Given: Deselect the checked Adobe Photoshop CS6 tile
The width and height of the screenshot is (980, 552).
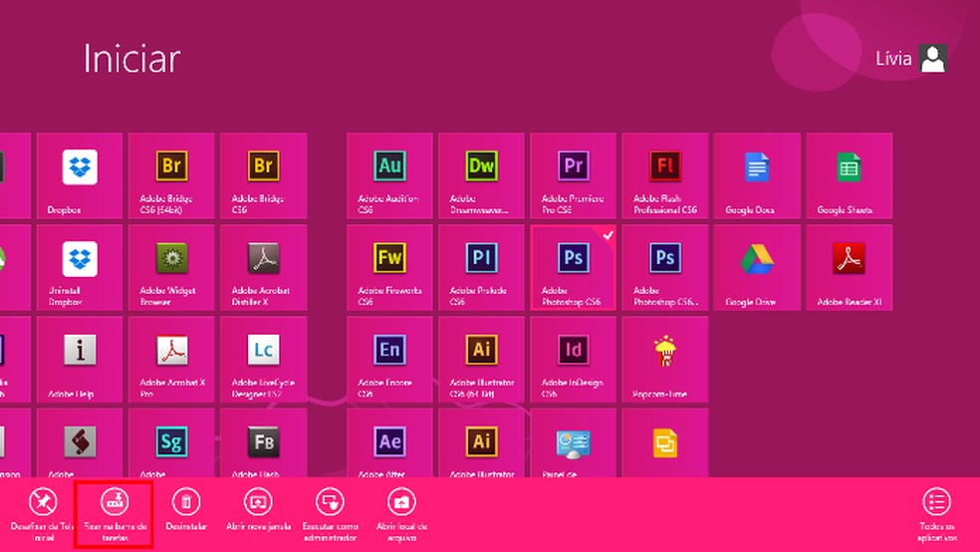Looking at the screenshot, I should pyautogui.click(x=573, y=267).
